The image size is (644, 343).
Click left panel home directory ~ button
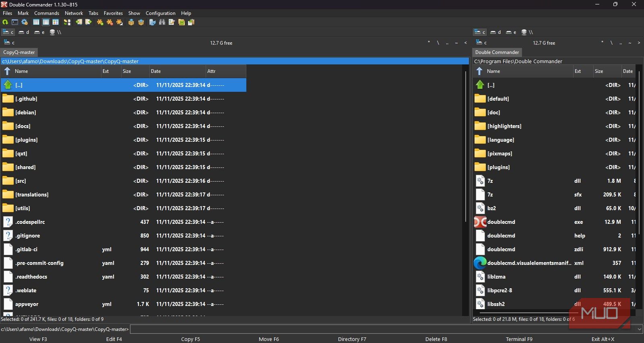(456, 43)
